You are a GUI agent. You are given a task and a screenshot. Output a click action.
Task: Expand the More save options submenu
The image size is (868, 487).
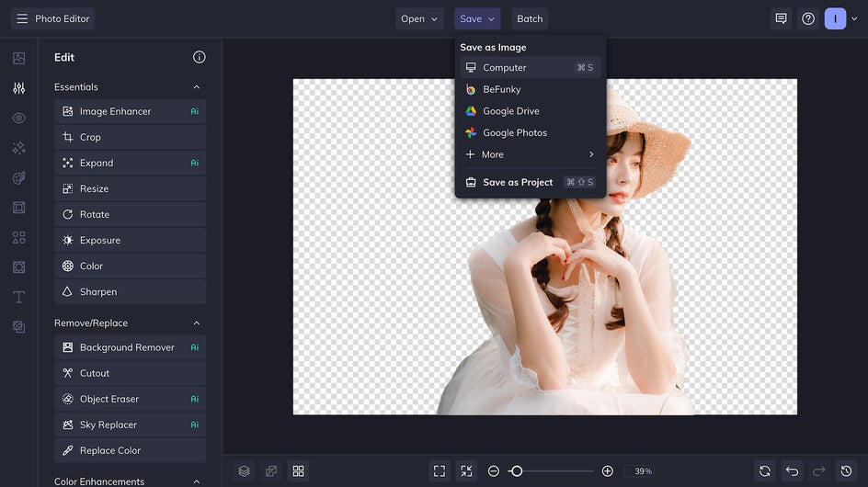click(x=530, y=154)
